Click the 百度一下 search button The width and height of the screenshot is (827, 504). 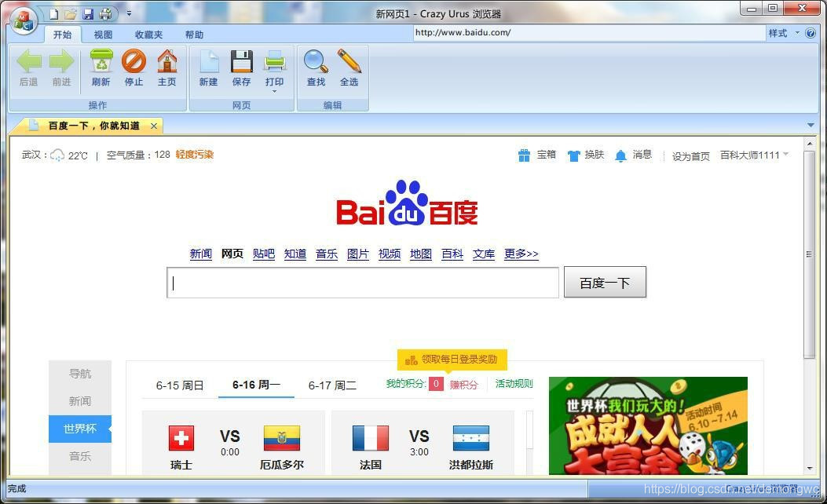tap(605, 282)
